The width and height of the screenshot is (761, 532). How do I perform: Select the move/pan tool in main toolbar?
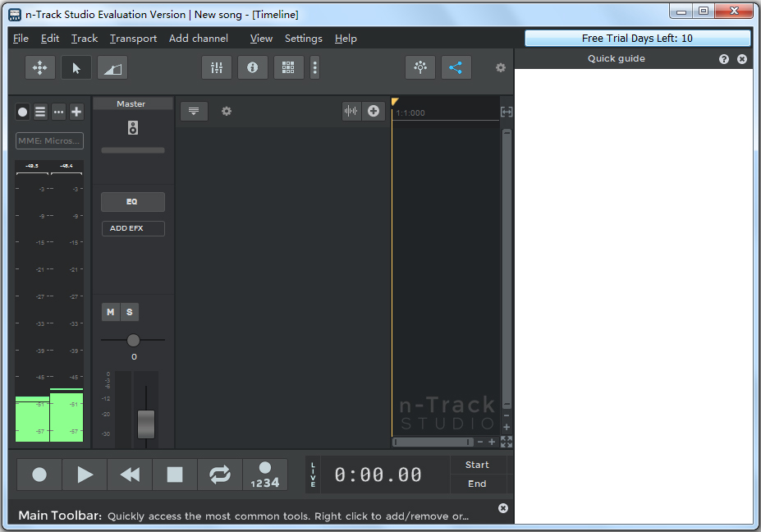(x=39, y=67)
